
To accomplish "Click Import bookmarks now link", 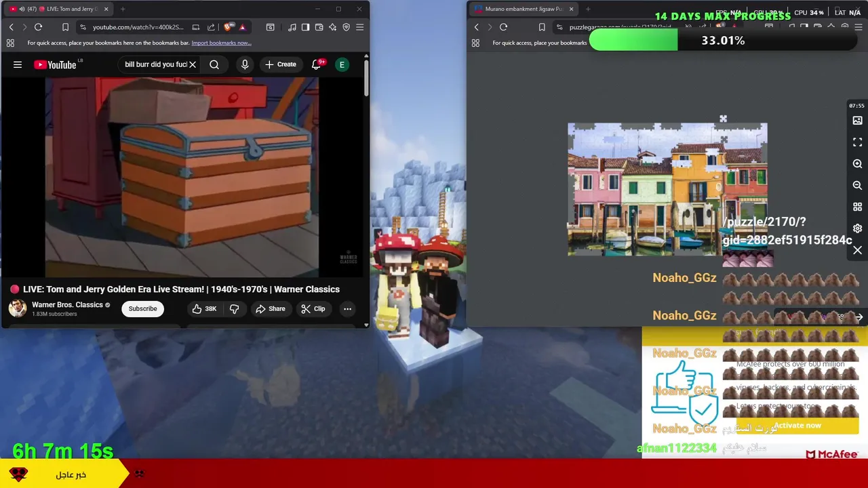I will [221, 43].
